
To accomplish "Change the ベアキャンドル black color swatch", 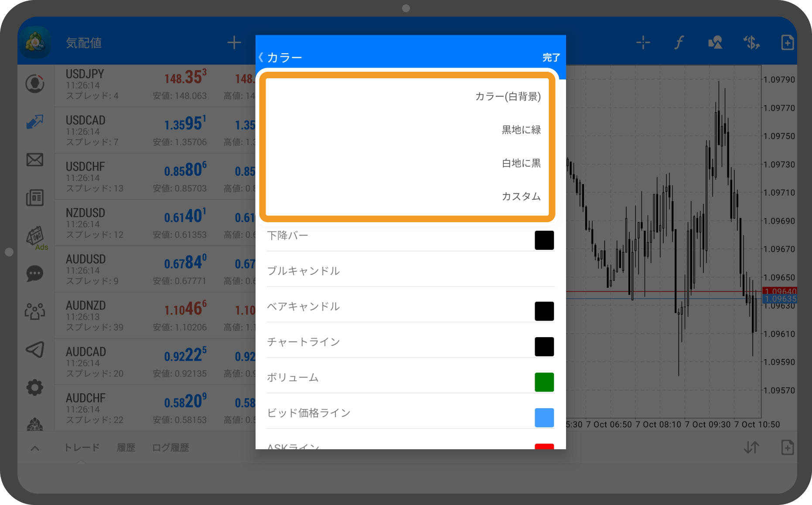I will tap(544, 311).
